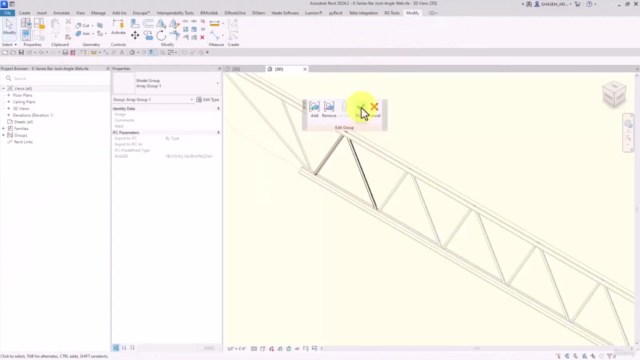
Task: Collapse the Views (all) node
Action: pyautogui.click(x=4, y=89)
